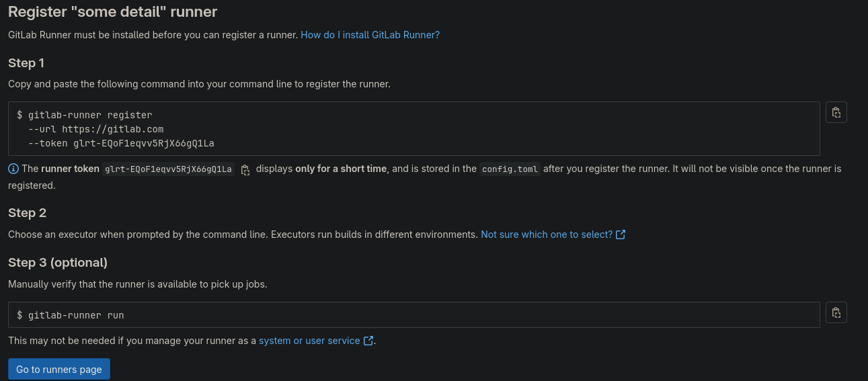The width and height of the screenshot is (868, 381).
Task: Click the inline glrt runner token text
Action: pos(168,169)
